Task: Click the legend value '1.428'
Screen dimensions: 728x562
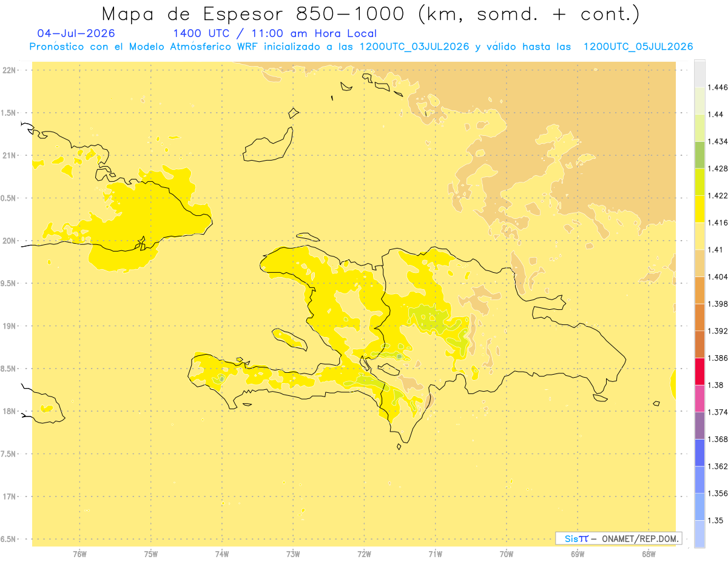Action: [x=718, y=169]
